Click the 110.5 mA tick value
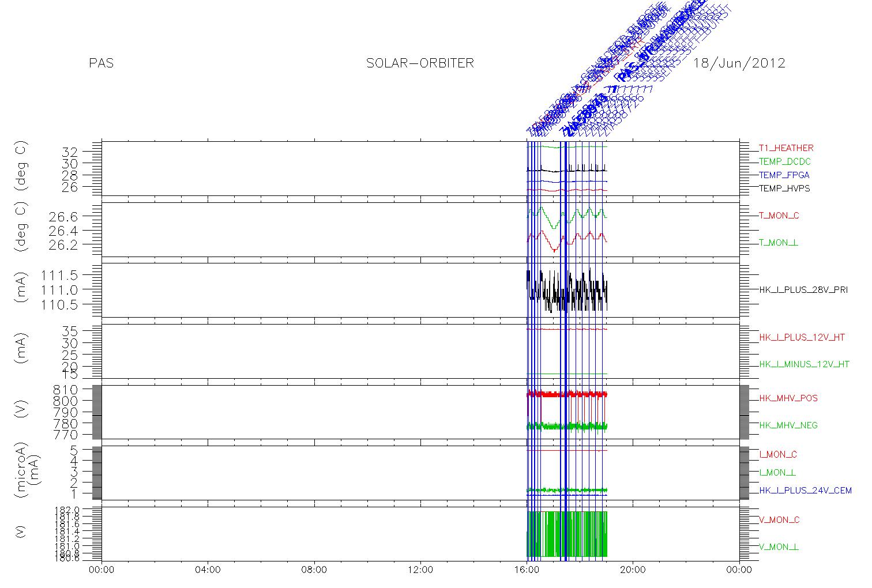Screen dimensions: 872x588 59,304
